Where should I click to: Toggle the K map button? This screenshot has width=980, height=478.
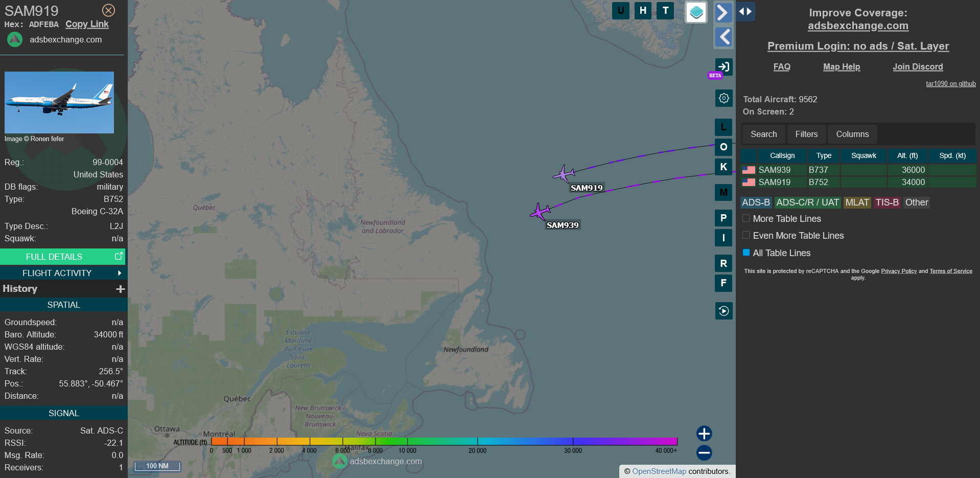[724, 167]
